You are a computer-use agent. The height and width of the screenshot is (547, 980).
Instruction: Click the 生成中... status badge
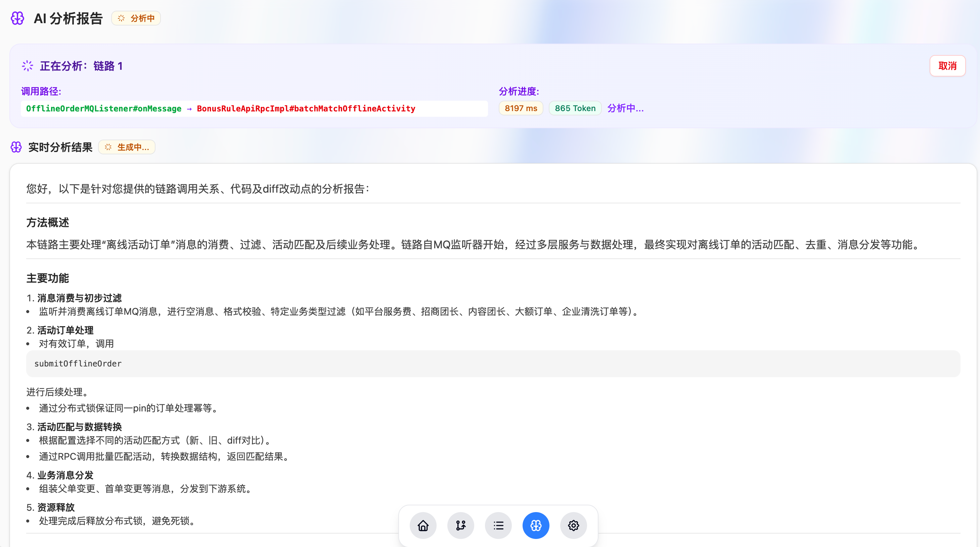(x=127, y=147)
